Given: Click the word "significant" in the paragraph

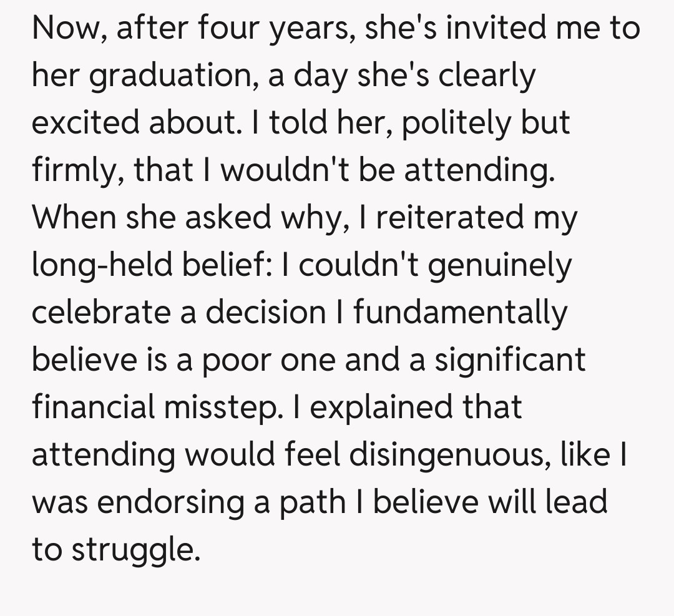Looking at the screenshot, I should [510, 360].
